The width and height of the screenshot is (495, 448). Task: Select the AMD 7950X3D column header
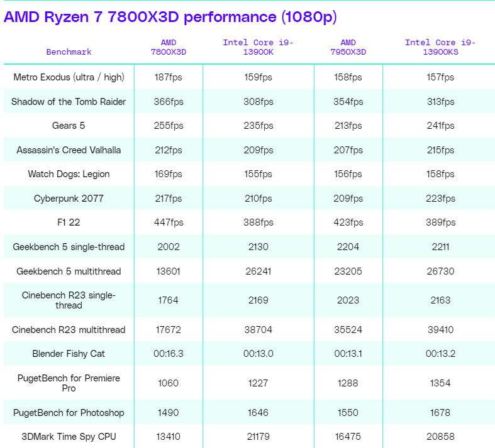coord(348,47)
